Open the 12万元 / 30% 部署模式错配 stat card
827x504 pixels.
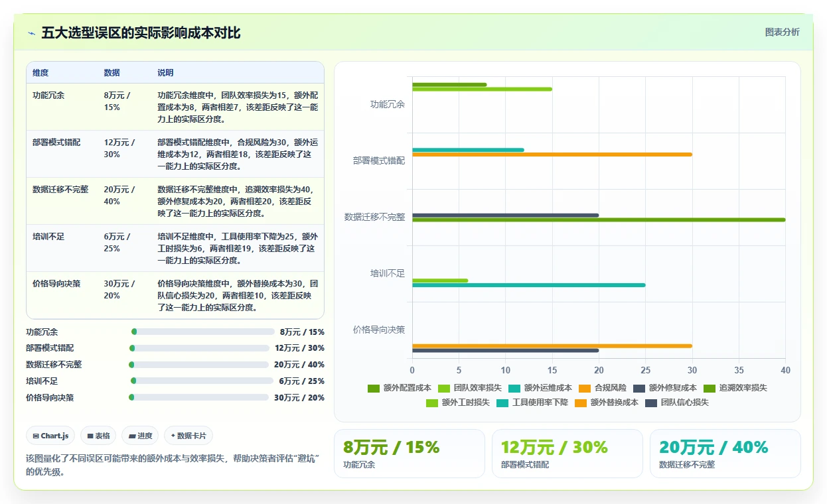(x=567, y=453)
